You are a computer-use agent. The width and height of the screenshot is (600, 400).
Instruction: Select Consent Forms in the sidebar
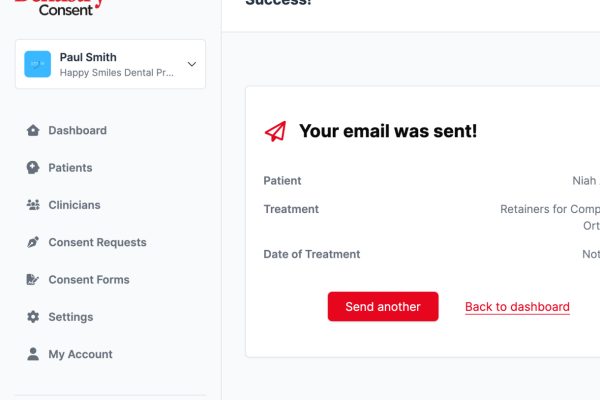point(89,280)
